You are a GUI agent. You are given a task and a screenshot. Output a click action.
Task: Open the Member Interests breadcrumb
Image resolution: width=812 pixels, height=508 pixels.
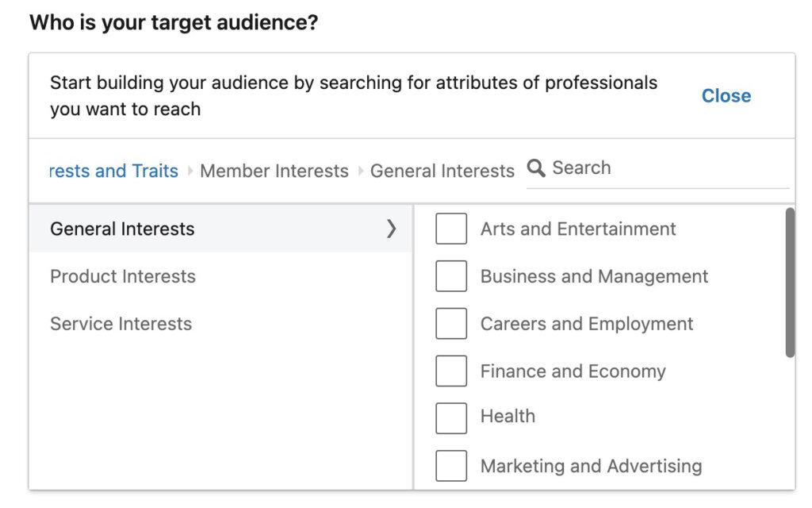274,171
